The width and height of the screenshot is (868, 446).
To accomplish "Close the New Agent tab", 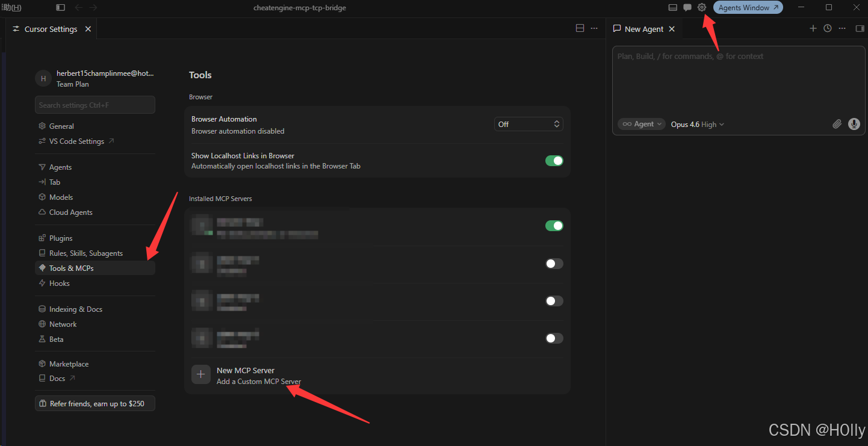I will coord(672,29).
